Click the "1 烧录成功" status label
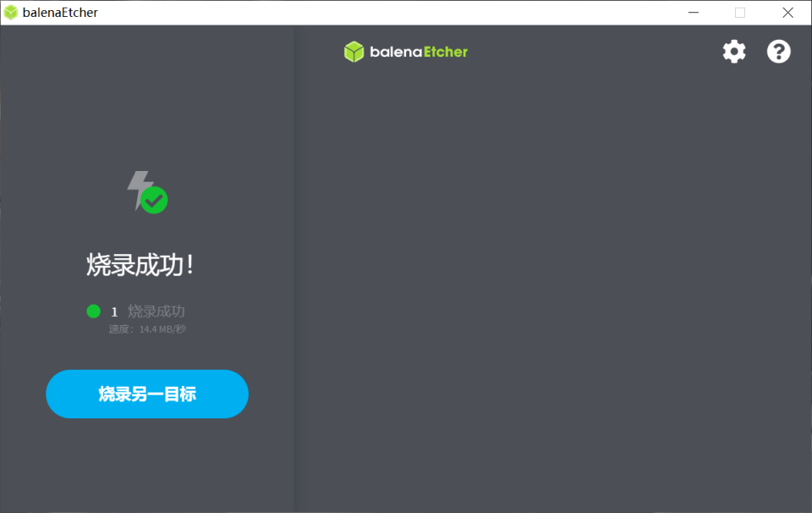 [156, 311]
